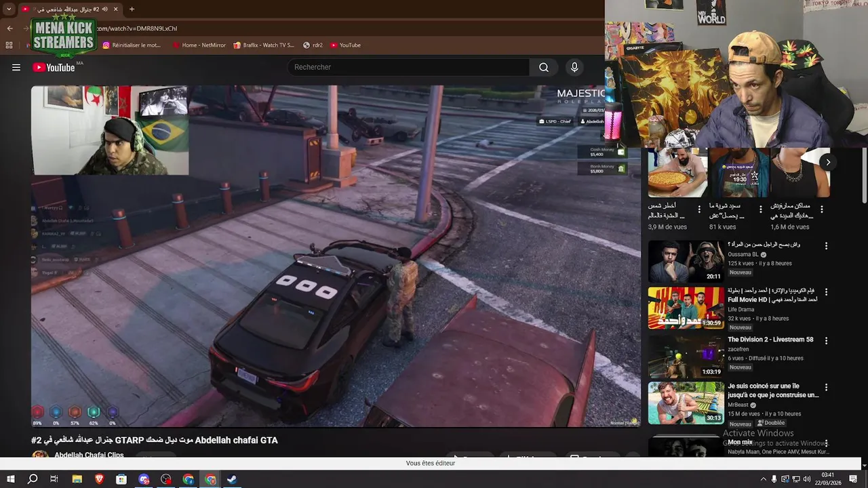Screen dimensions: 868x488
Task: Switch to active Chrome taskbar window
Action: point(210,479)
